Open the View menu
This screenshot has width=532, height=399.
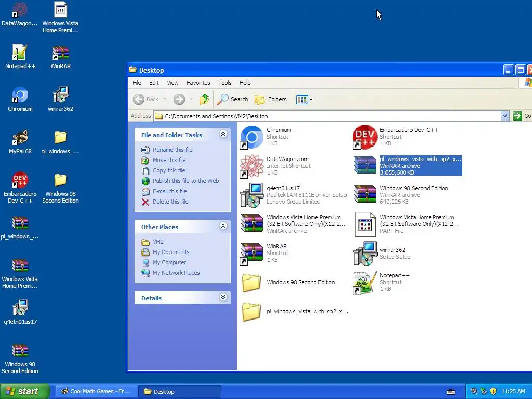click(172, 83)
